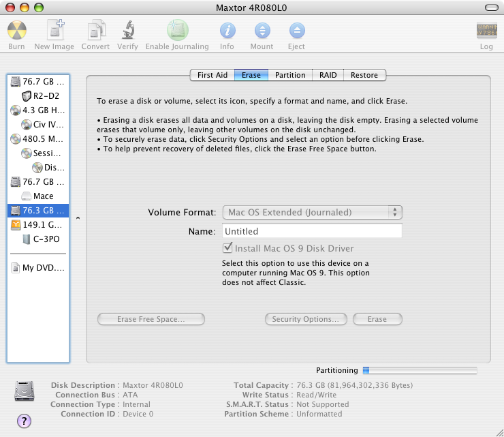This screenshot has width=504, height=437.
Task: Select the 149.1 G... external disk
Action: coord(38,225)
